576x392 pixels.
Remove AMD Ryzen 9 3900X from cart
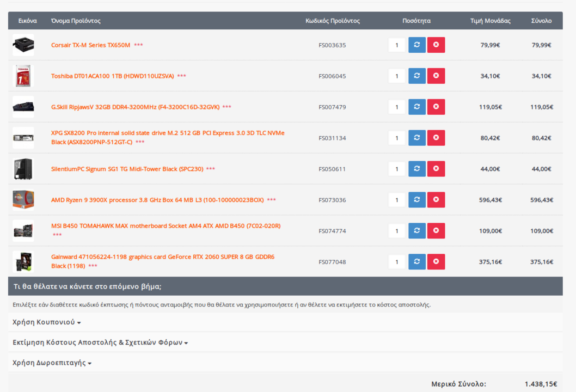(x=436, y=200)
